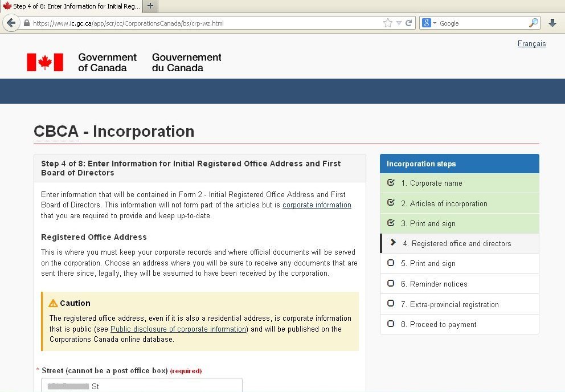This screenshot has height=392, width=565.
Task: Click inside the Street address input field
Action: 141,386
